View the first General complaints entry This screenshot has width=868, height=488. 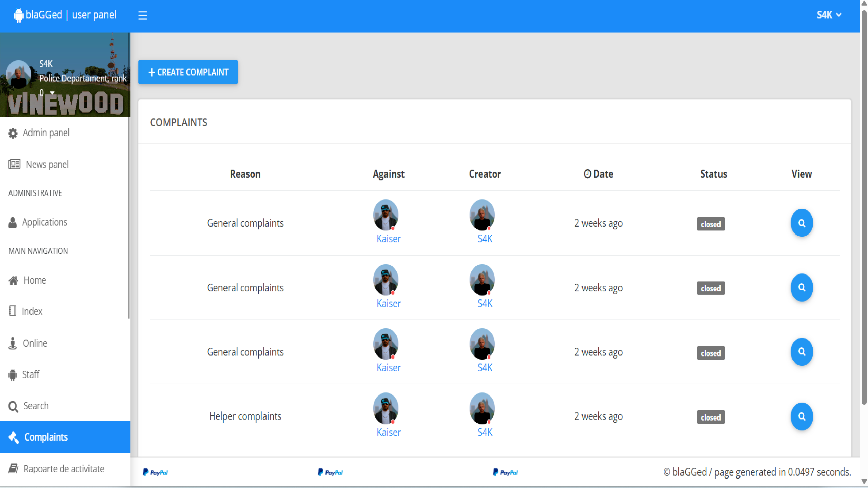801,223
